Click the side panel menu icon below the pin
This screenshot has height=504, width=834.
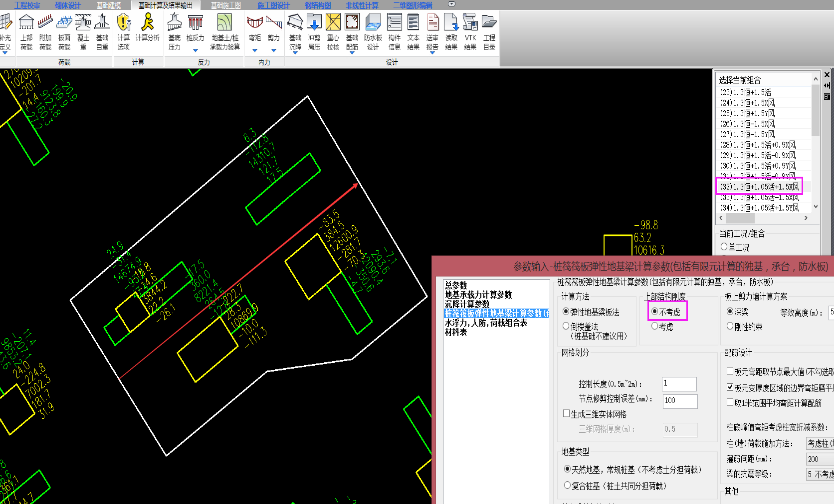click(x=827, y=97)
